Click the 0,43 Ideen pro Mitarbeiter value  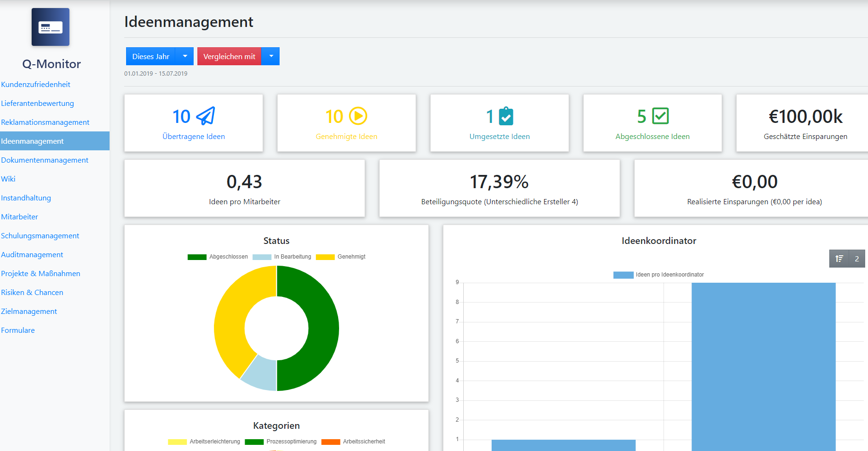[x=244, y=182]
